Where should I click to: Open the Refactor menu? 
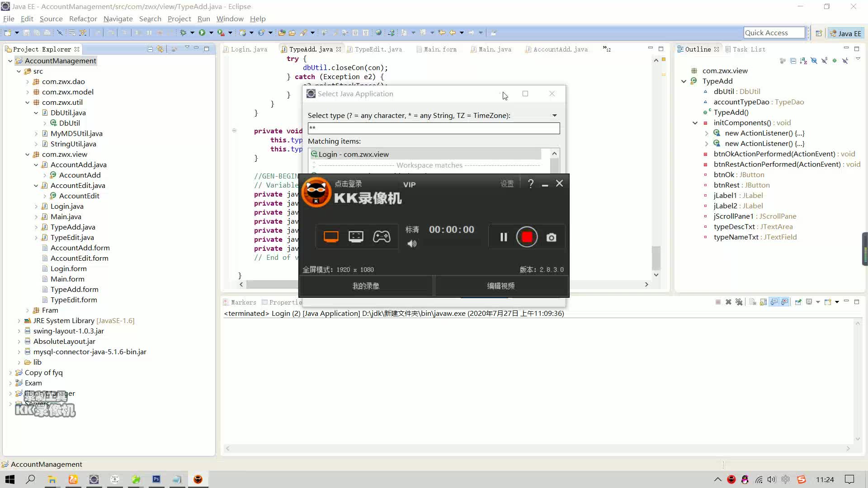click(83, 19)
